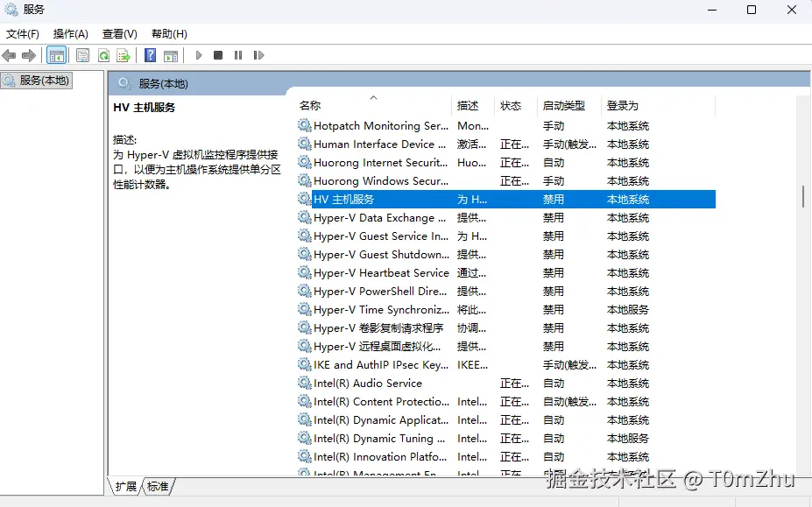Click the gear icon of Hyper-V Data Exchange
The height and width of the screenshot is (507, 812).
(305, 217)
